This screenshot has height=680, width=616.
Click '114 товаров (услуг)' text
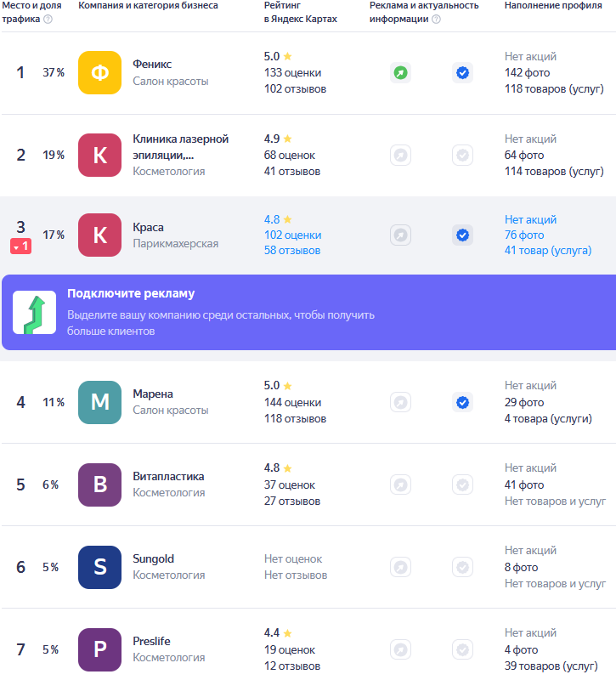554,172
